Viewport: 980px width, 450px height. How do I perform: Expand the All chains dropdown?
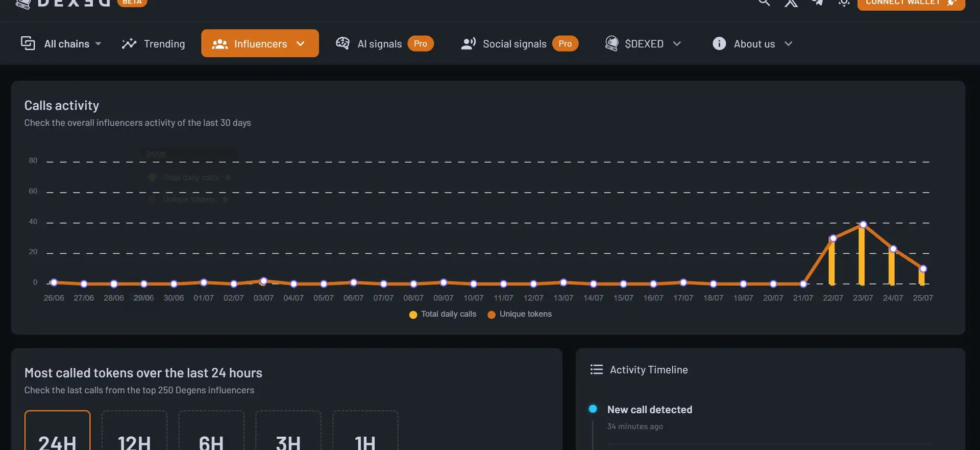tap(61, 44)
